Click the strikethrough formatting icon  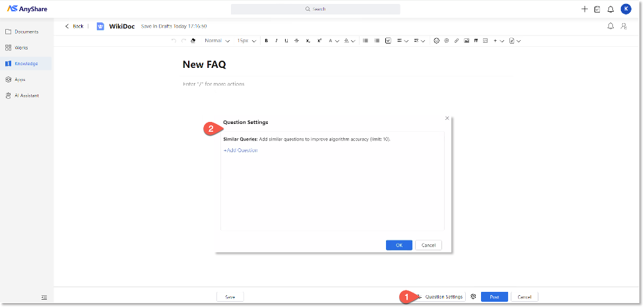tap(296, 41)
